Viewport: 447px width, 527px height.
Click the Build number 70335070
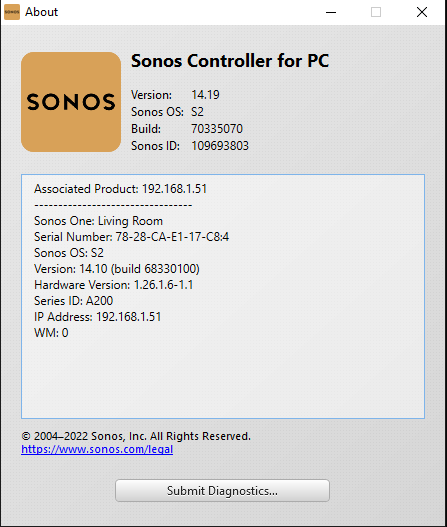[217, 129]
